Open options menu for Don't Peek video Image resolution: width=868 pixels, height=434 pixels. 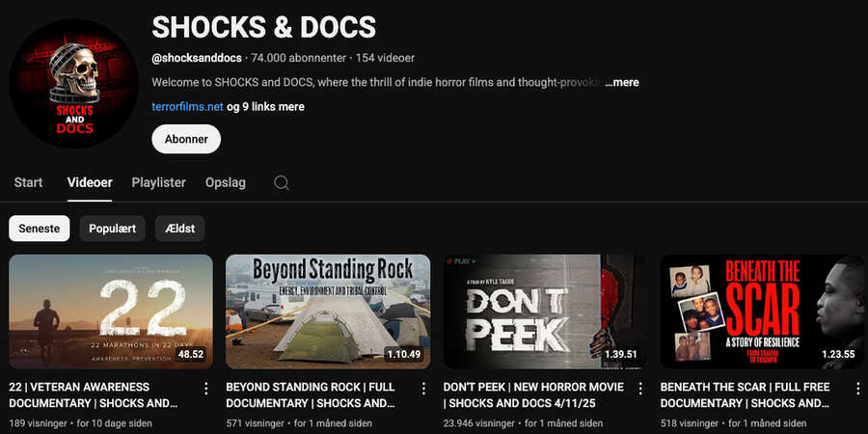(x=640, y=389)
